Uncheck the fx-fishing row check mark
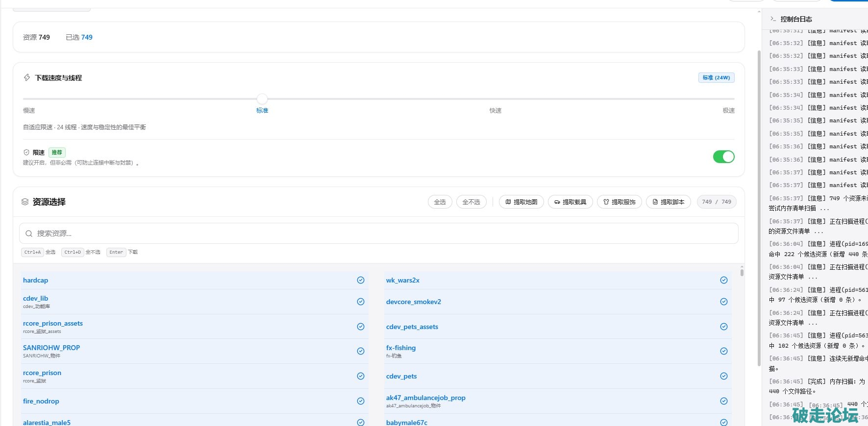Image resolution: width=868 pixels, height=426 pixels. click(x=724, y=351)
